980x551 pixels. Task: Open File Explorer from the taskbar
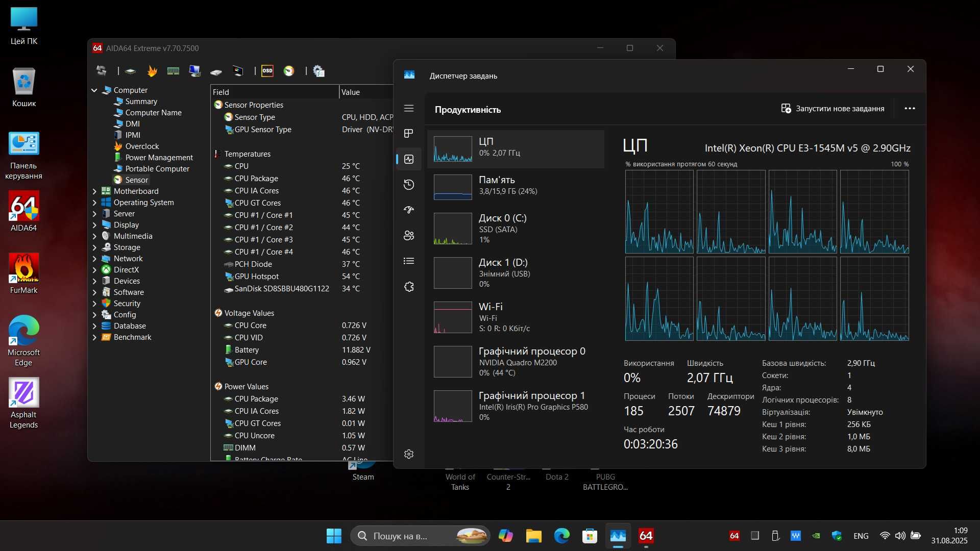click(x=533, y=536)
